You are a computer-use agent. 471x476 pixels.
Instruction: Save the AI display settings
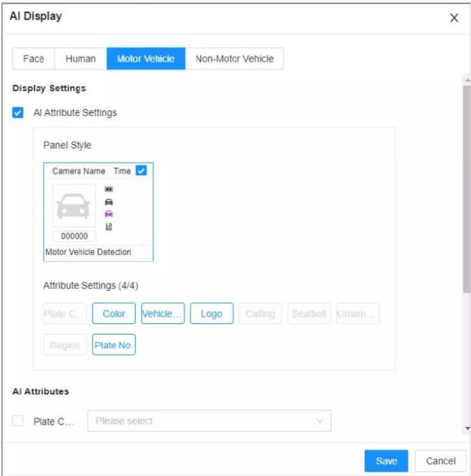click(x=386, y=461)
